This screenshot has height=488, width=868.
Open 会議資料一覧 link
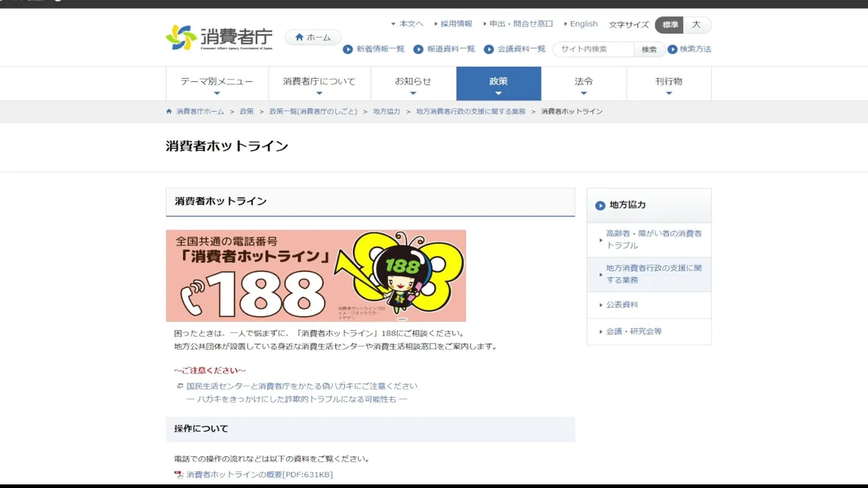click(x=521, y=49)
